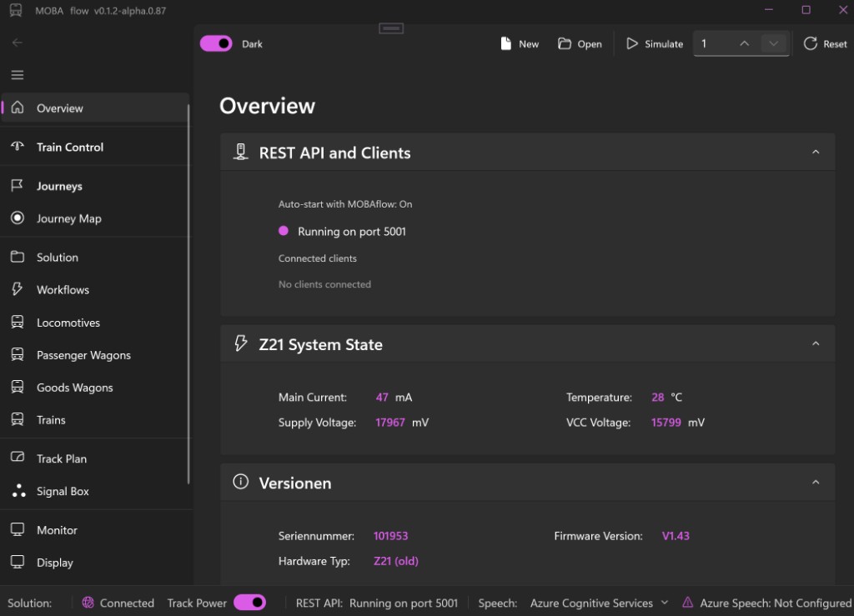Click the Workflows lightning icon
854x616 pixels.
click(x=18, y=289)
